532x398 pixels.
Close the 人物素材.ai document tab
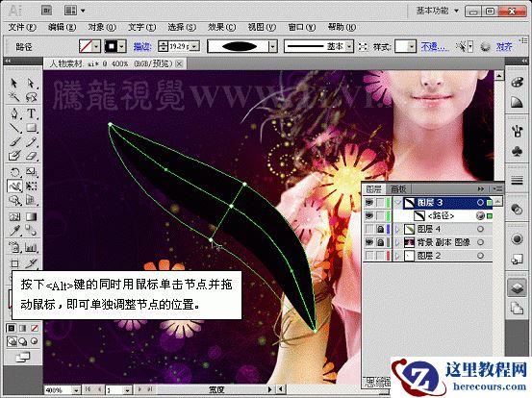(x=179, y=63)
